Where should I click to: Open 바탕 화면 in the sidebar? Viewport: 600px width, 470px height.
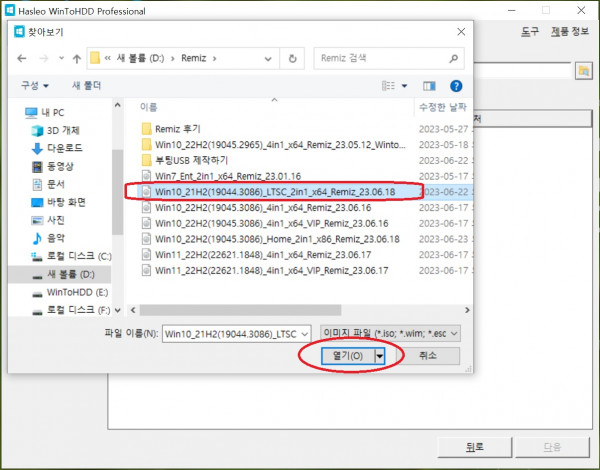(58, 202)
